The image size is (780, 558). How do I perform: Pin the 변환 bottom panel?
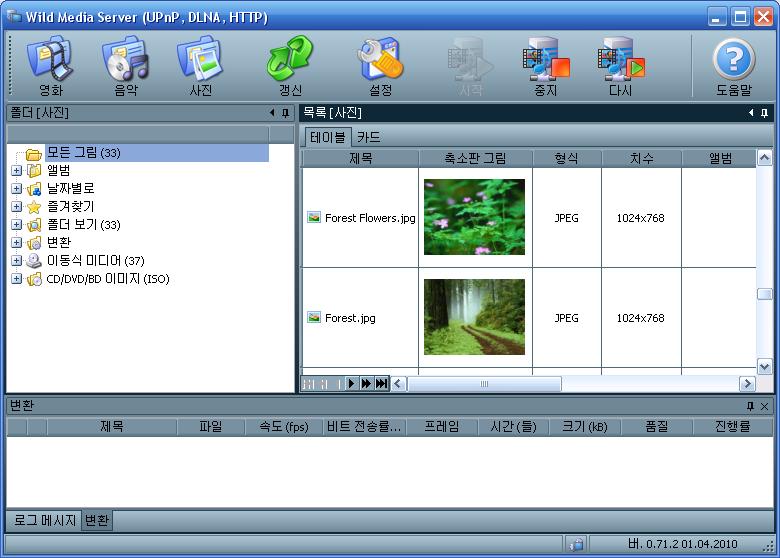click(751, 406)
